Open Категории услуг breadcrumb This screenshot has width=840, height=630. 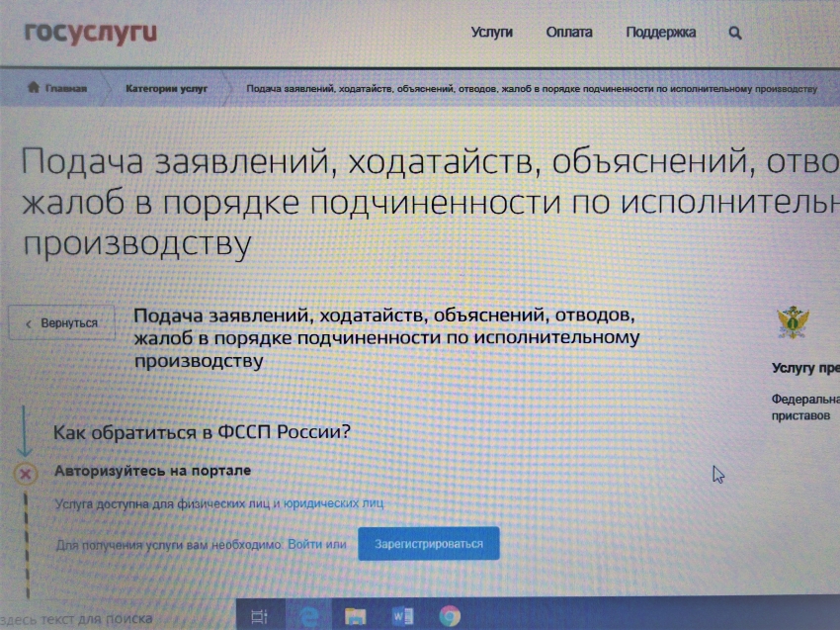pyautogui.click(x=166, y=88)
